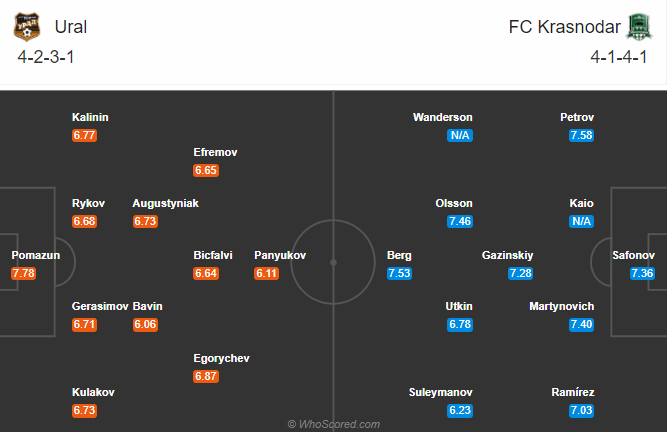Click Kaio's N/A rating badge

tap(581, 221)
